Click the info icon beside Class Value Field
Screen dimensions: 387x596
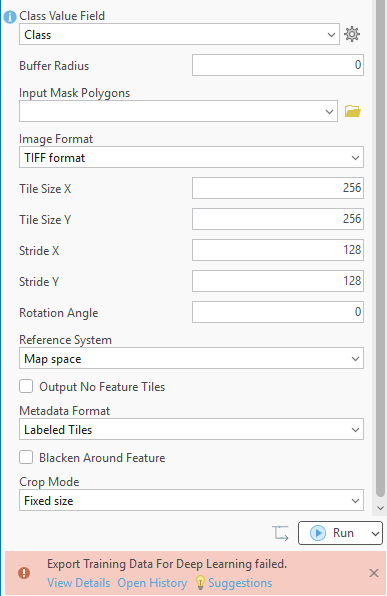pyautogui.click(x=10, y=17)
